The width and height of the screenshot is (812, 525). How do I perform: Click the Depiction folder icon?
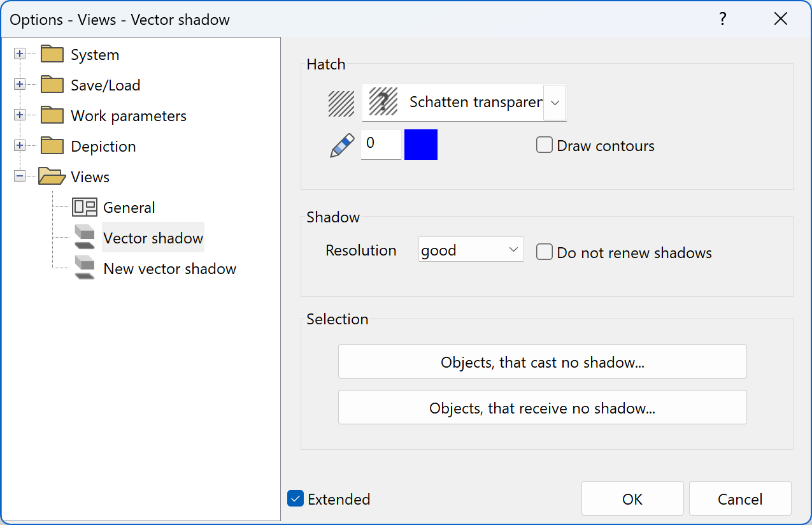click(51, 146)
